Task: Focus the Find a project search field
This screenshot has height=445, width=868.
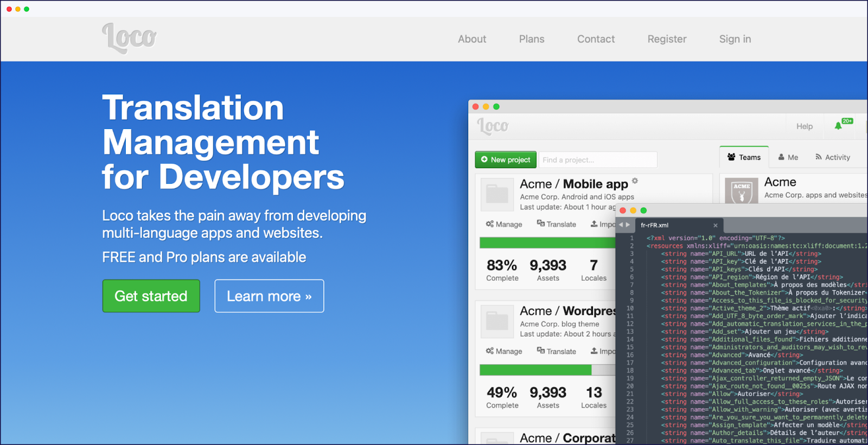Action: point(598,160)
